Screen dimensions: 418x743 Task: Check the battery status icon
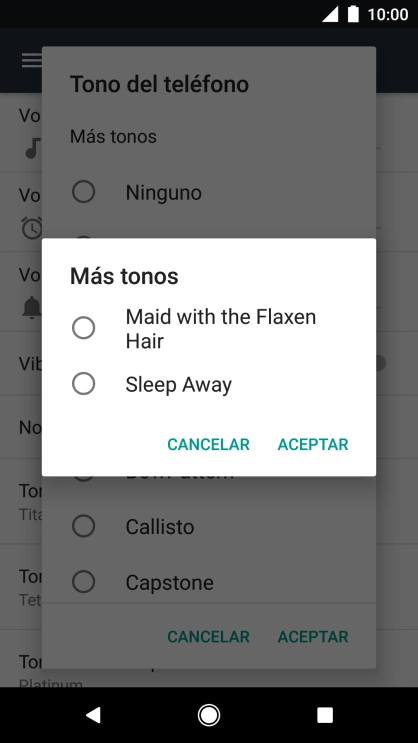(x=353, y=14)
